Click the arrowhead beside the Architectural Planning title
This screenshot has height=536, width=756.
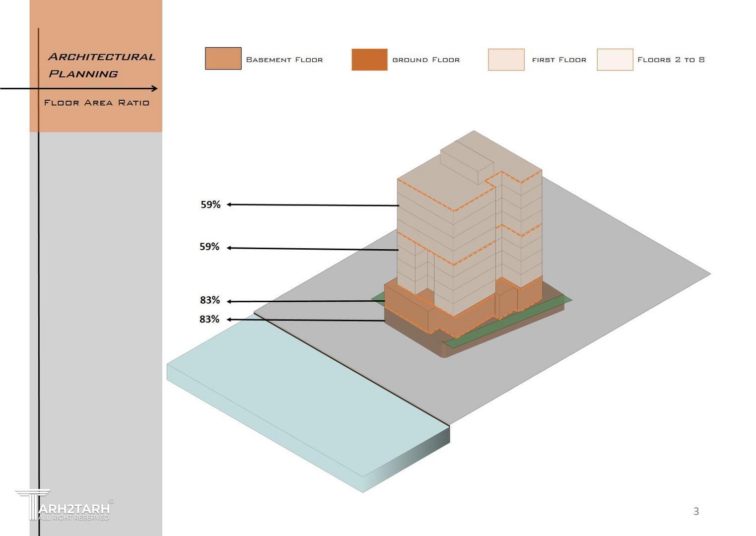tap(154, 89)
